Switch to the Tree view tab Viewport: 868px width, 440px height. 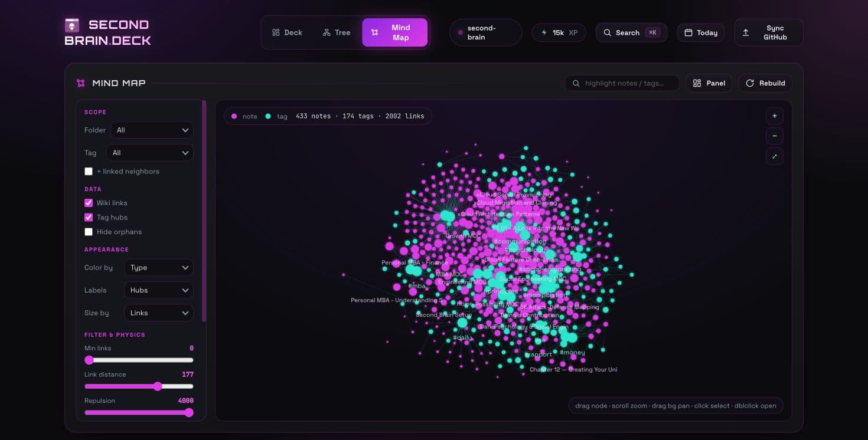point(337,32)
